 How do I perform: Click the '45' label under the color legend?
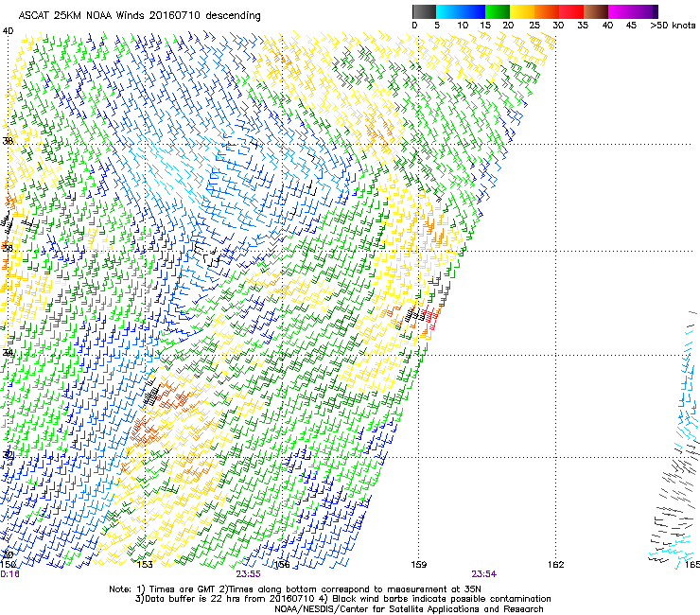point(631,26)
